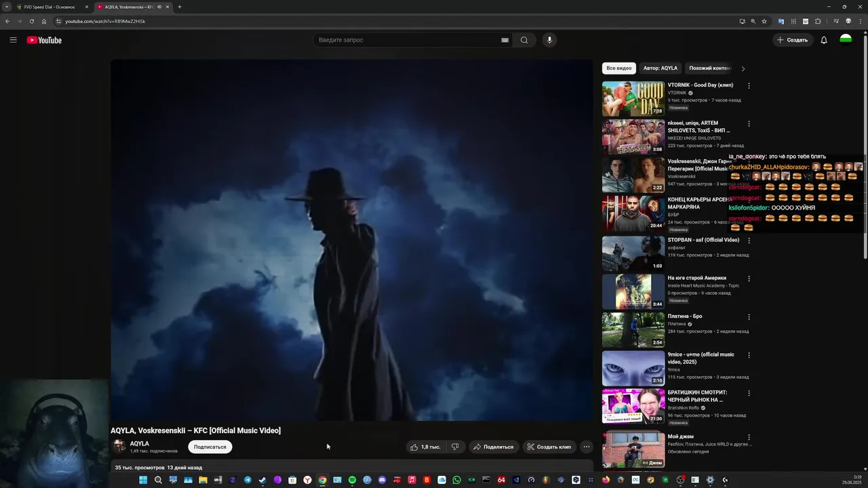Open WhatsApp from the taskbar
This screenshot has width=868, height=488.
click(456, 480)
